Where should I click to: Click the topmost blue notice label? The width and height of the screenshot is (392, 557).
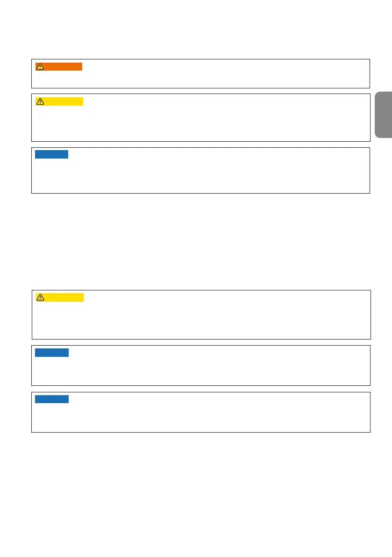click(x=51, y=154)
